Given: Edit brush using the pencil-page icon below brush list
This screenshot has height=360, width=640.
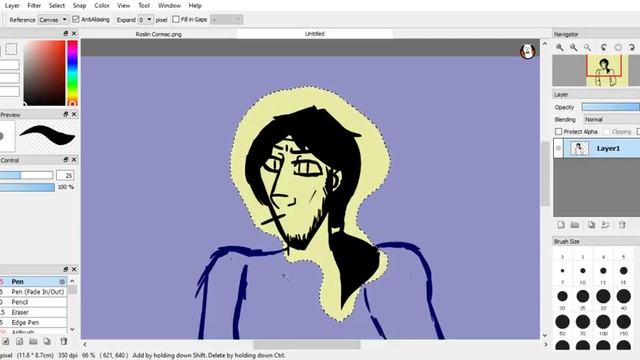Looking at the screenshot, I should [6, 341].
